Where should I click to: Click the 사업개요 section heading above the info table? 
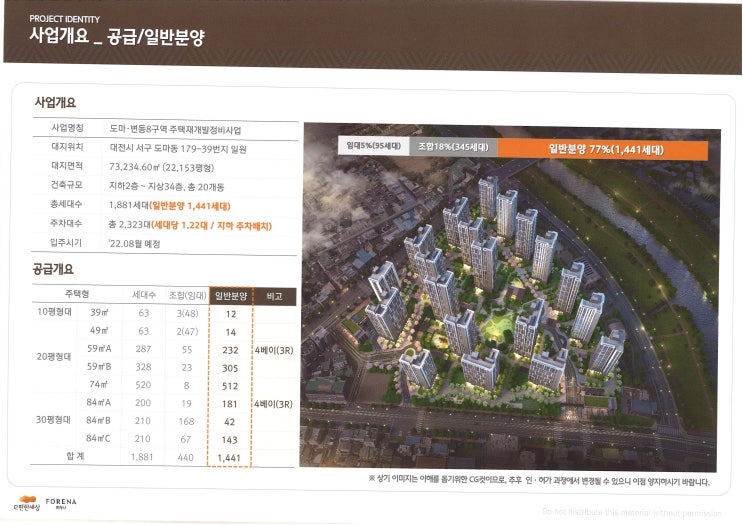(x=55, y=102)
